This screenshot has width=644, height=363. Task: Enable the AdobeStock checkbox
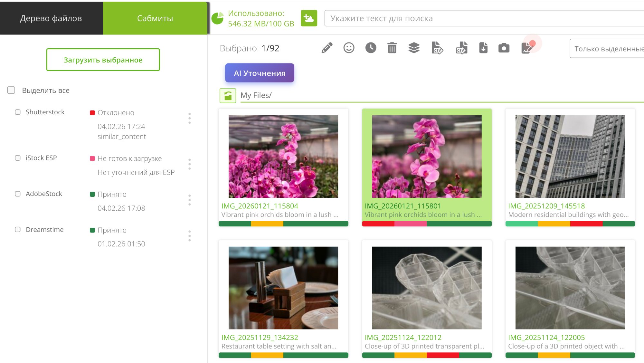18,194
